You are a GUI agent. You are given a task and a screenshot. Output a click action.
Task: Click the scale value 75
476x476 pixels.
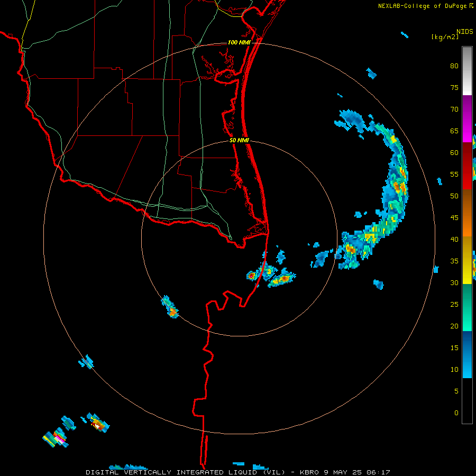pos(454,87)
